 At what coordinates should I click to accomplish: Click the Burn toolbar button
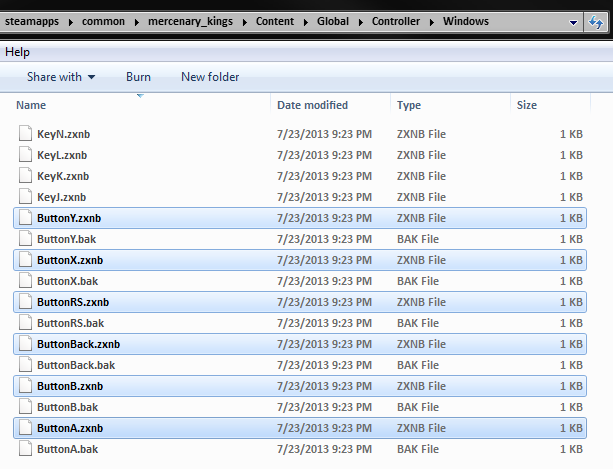point(138,77)
